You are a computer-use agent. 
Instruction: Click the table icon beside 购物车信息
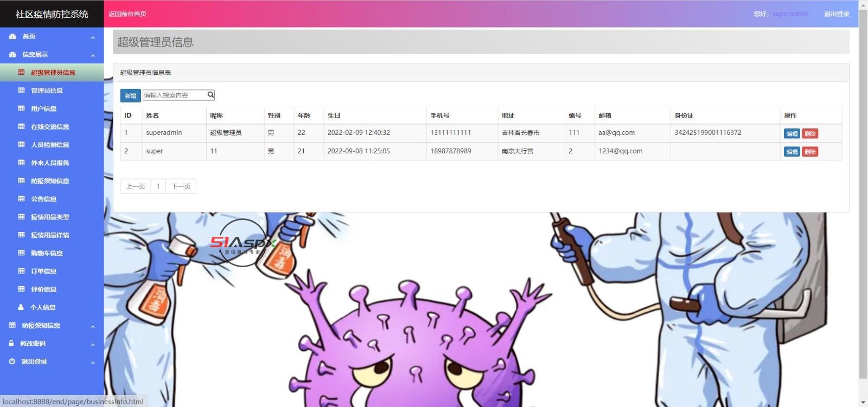click(21, 253)
